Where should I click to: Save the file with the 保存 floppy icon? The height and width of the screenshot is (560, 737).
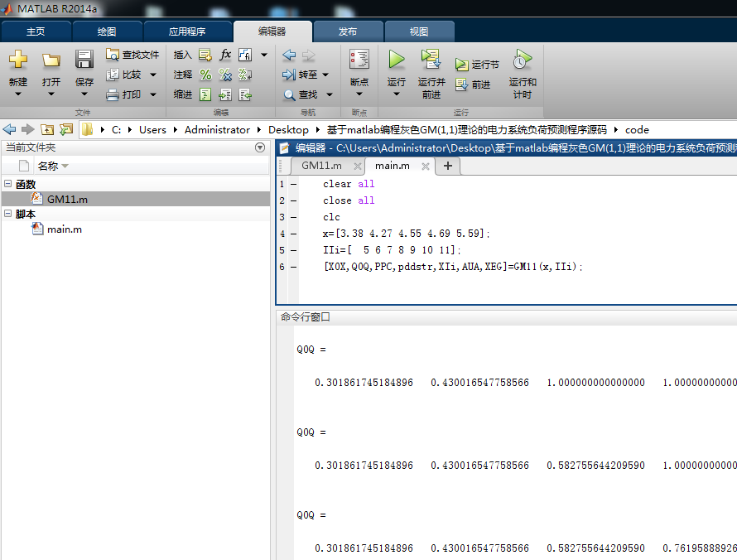coord(84,60)
